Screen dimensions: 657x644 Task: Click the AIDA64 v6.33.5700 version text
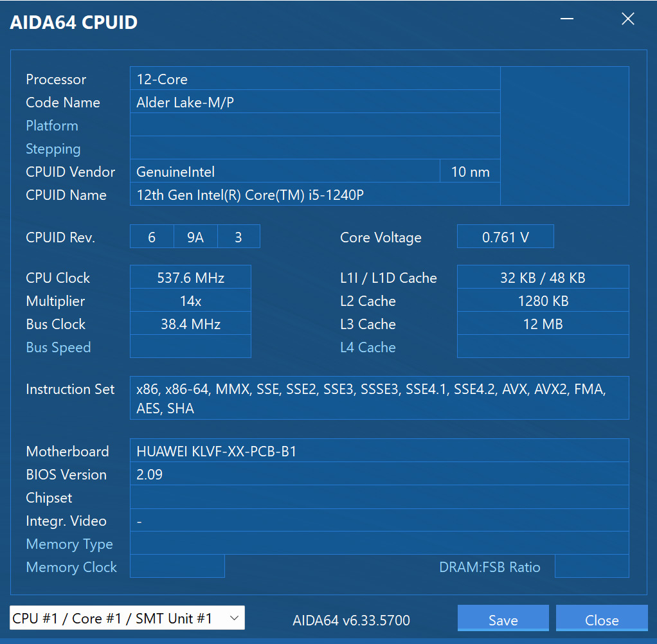tap(351, 620)
